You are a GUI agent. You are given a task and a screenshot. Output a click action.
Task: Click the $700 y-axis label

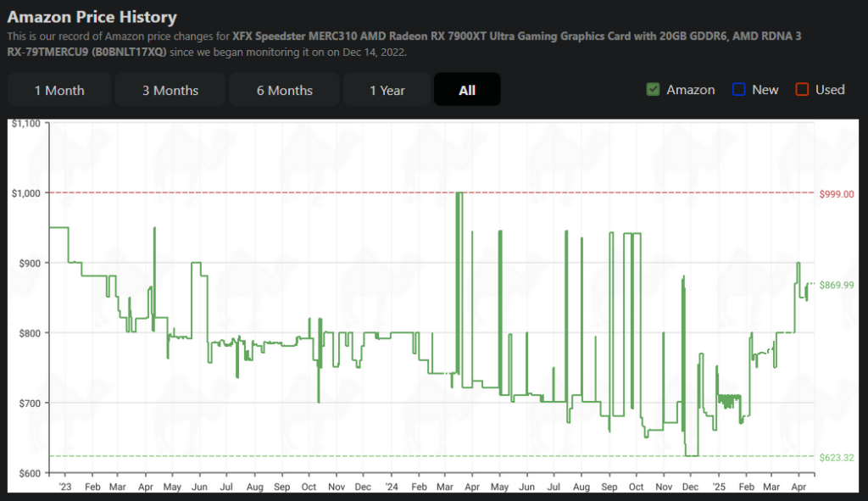click(x=30, y=404)
